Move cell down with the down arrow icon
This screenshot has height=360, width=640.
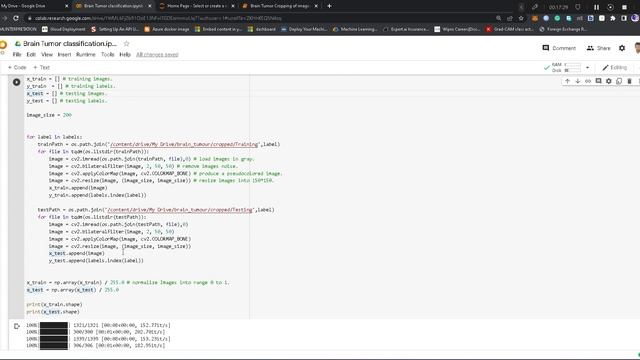pyautogui.click(x=578, y=81)
